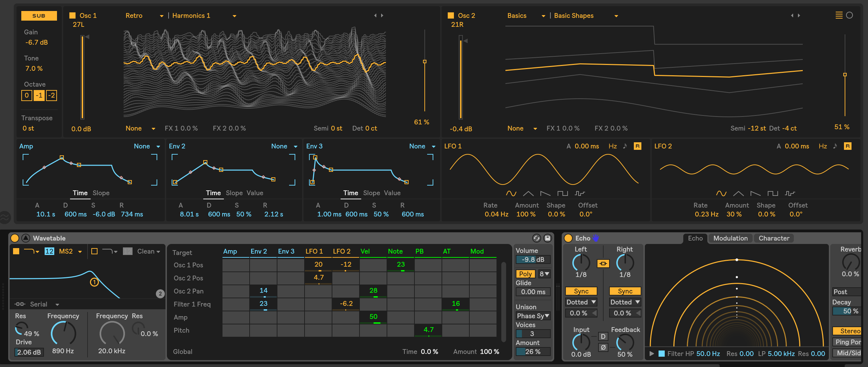Switch to Echo's Modulation tab
The width and height of the screenshot is (868, 367).
coord(730,238)
